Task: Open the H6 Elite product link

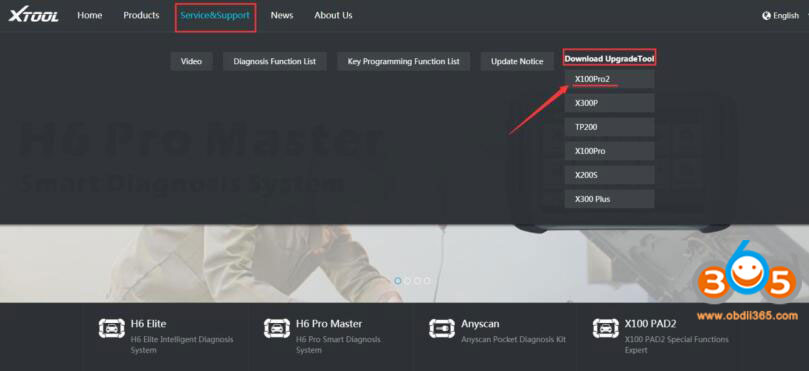Action: coord(148,324)
